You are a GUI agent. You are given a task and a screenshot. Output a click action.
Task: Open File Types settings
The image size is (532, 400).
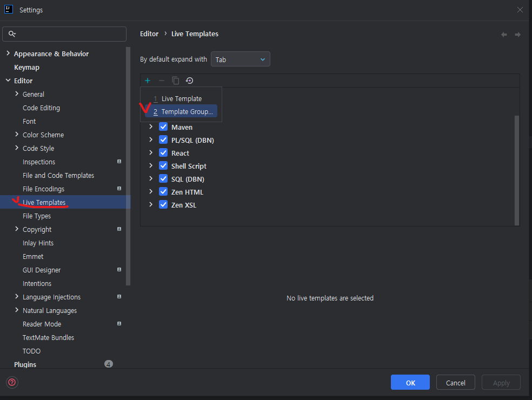coord(37,216)
